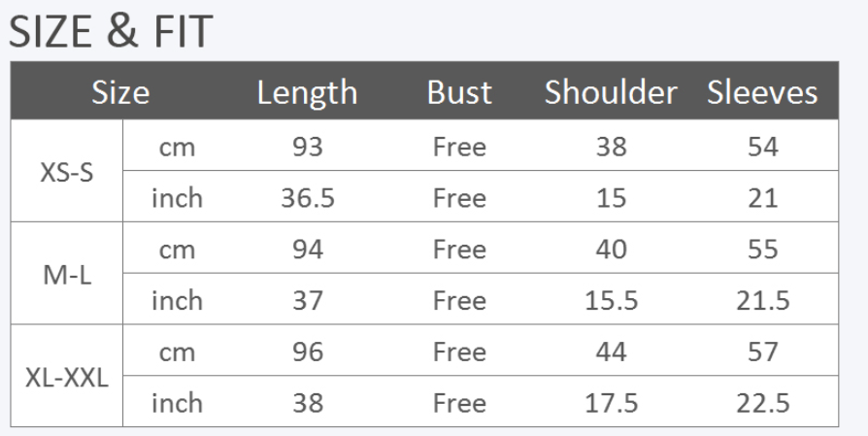Select the XL-XXL sleeves value 22.5
Image resolution: width=868 pixels, height=436 pixels.
pos(762,403)
